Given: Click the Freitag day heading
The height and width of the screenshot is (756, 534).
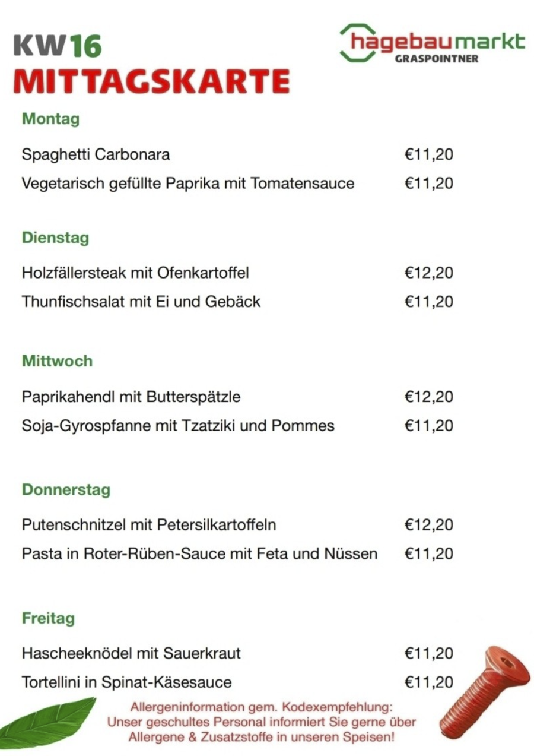Looking at the screenshot, I should pyautogui.click(x=48, y=618).
